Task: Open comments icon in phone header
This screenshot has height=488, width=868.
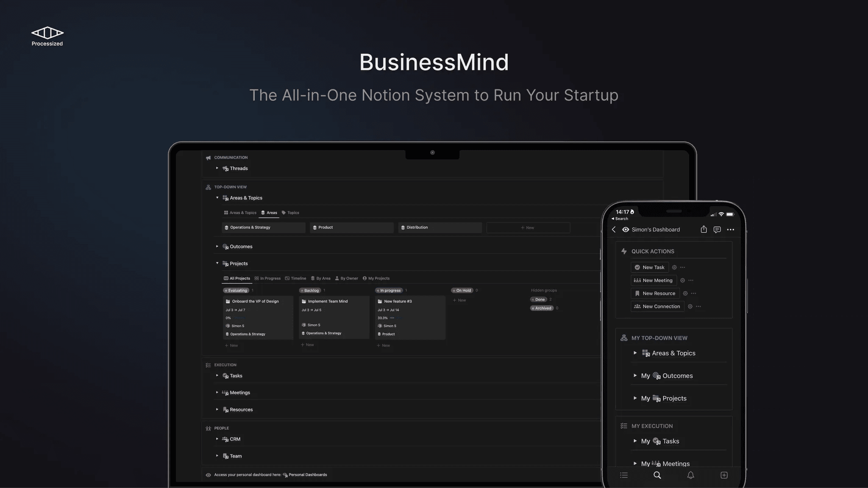Action: tap(717, 230)
